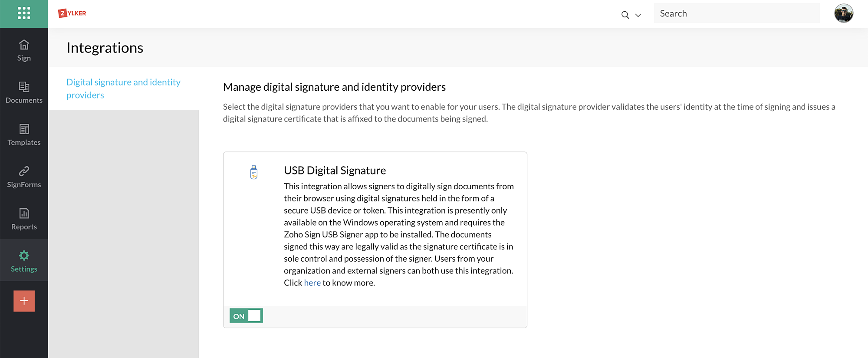Open the user profile avatar

[x=843, y=13]
